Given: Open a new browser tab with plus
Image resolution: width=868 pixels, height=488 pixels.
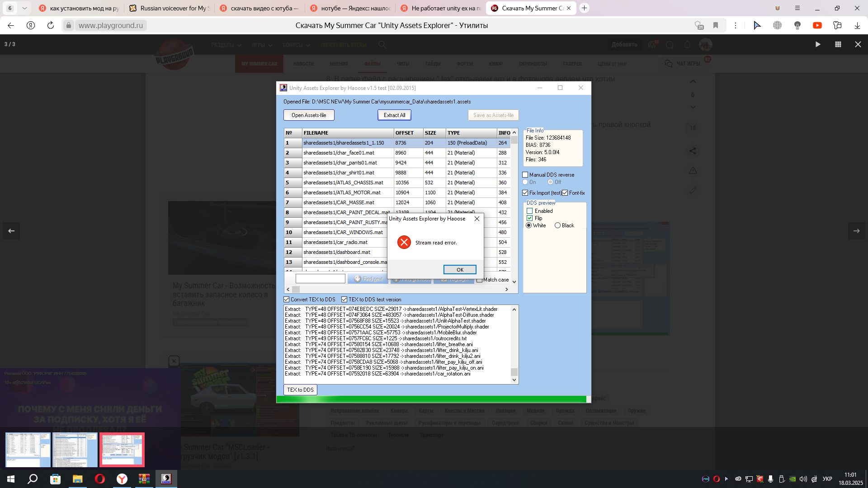Looking at the screenshot, I should tap(584, 8).
